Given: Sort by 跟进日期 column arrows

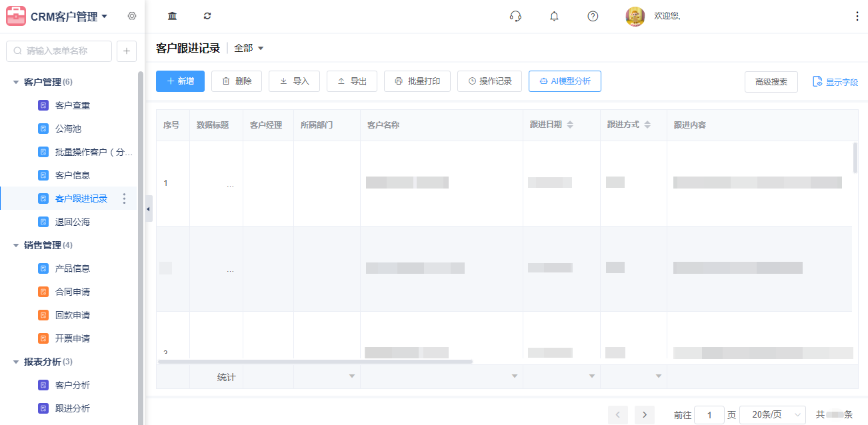Looking at the screenshot, I should [x=570, y=125].
